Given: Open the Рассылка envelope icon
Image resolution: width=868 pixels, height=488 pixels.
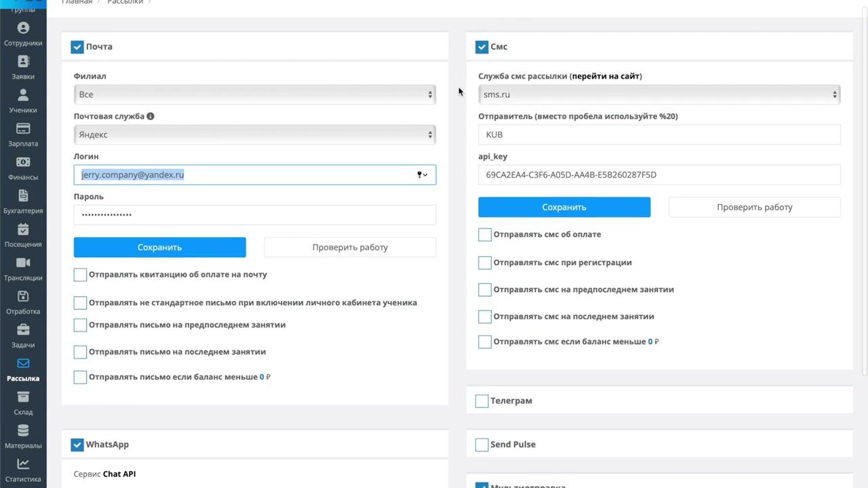Looking at the screenshot, I should (x=23, y=363).
